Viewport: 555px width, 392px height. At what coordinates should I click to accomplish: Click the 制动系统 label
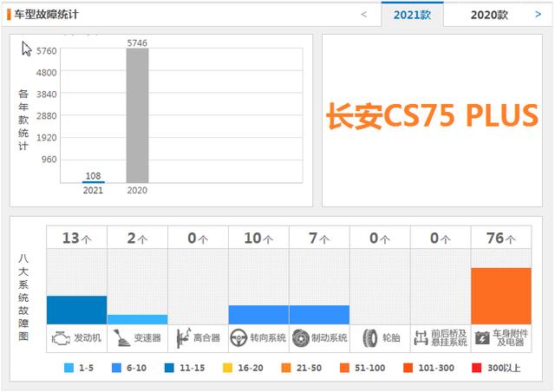[330, 338]
